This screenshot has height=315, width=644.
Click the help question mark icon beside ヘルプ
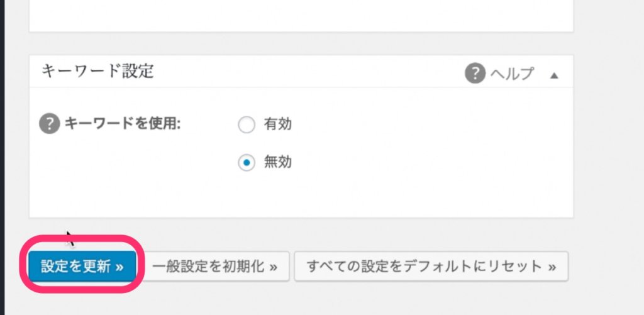[x=475, y=74]
